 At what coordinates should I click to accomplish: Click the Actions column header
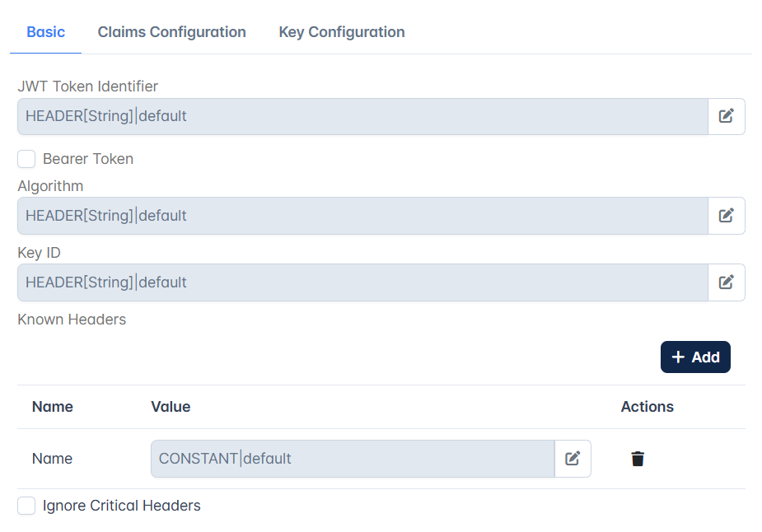point(647,407)
